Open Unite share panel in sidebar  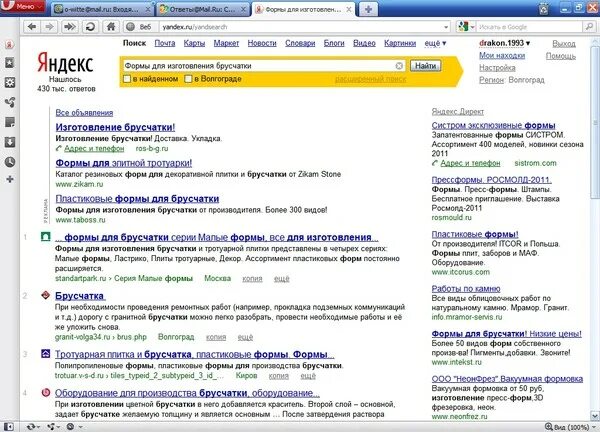(x=10, y=102)
